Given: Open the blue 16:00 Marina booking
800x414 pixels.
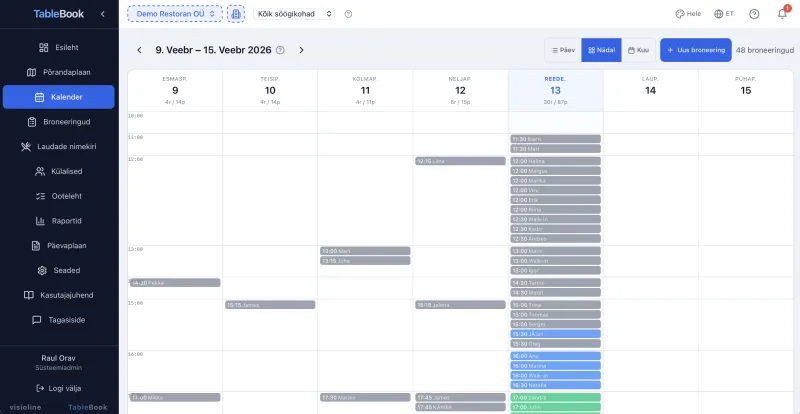Looking at the screenshot, I should click(556, 366).
